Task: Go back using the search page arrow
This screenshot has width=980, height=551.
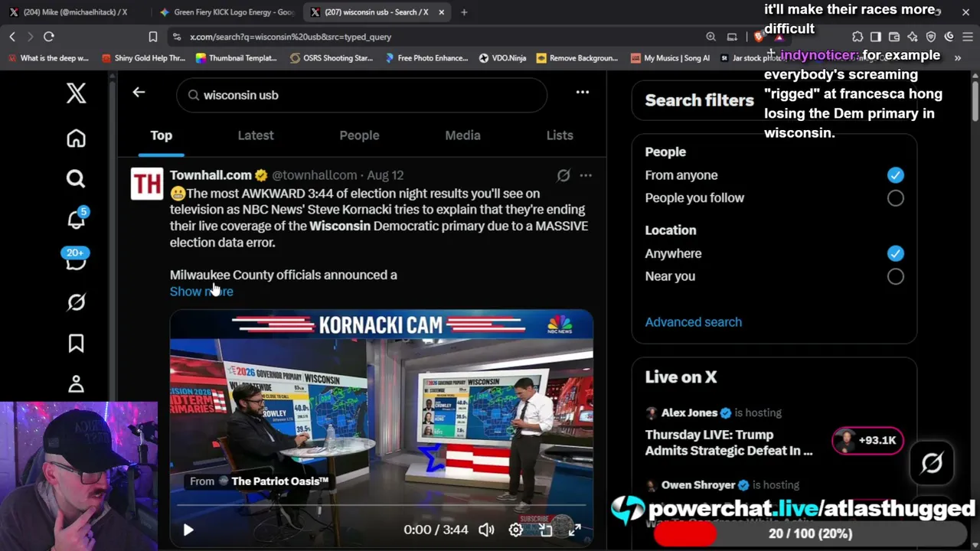Action: pos(139,93)
